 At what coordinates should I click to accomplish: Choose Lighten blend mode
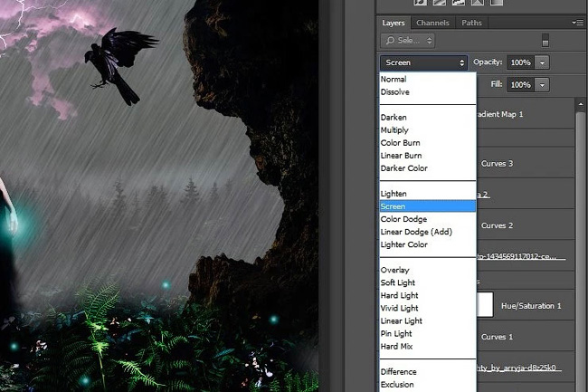(428, 194)
